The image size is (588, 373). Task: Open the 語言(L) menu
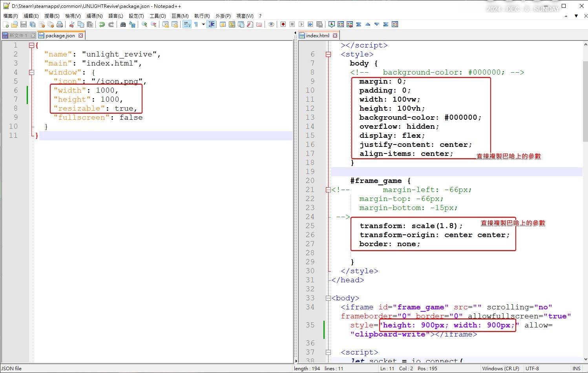tap(116, 16)
